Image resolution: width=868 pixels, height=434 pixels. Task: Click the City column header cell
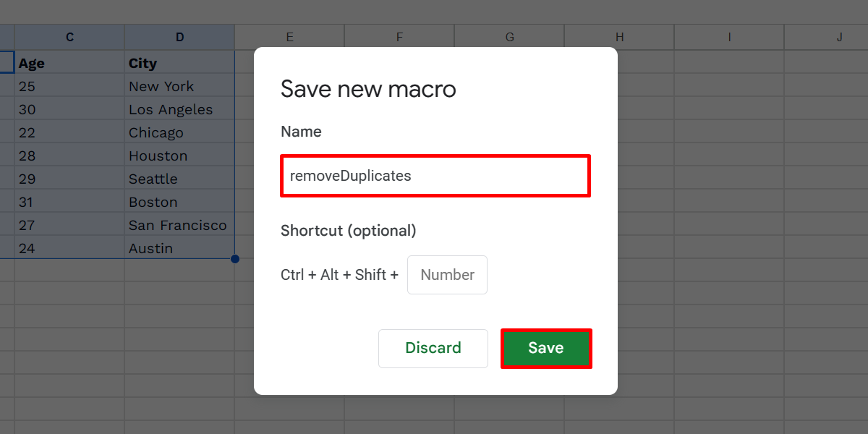tap(179, 63)
